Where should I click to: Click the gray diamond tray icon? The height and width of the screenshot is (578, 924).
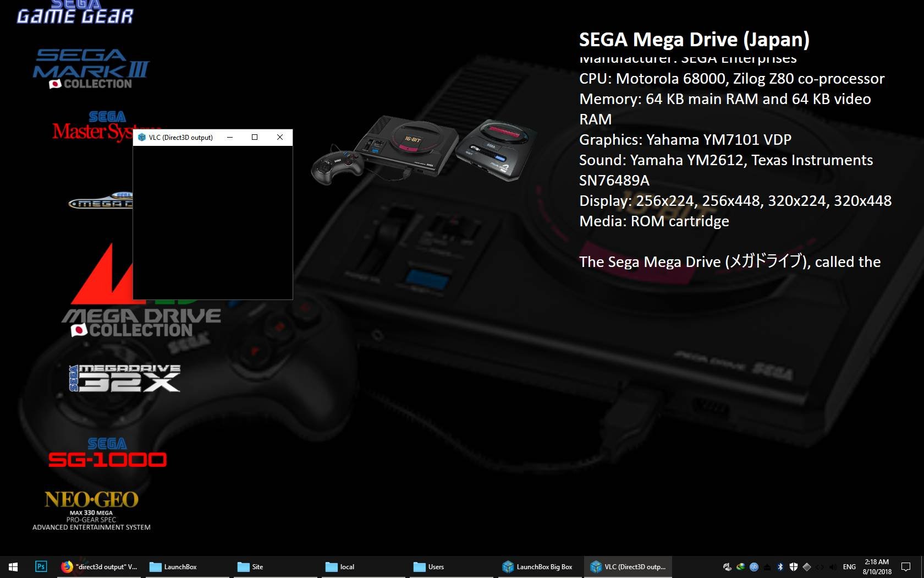pos(807,566)
